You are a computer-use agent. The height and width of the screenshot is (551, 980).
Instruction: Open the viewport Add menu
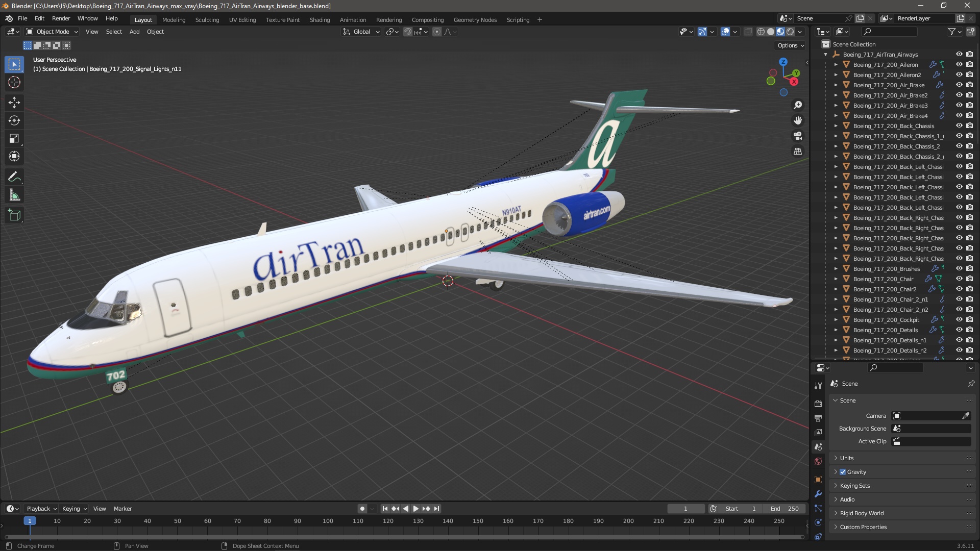134,32
